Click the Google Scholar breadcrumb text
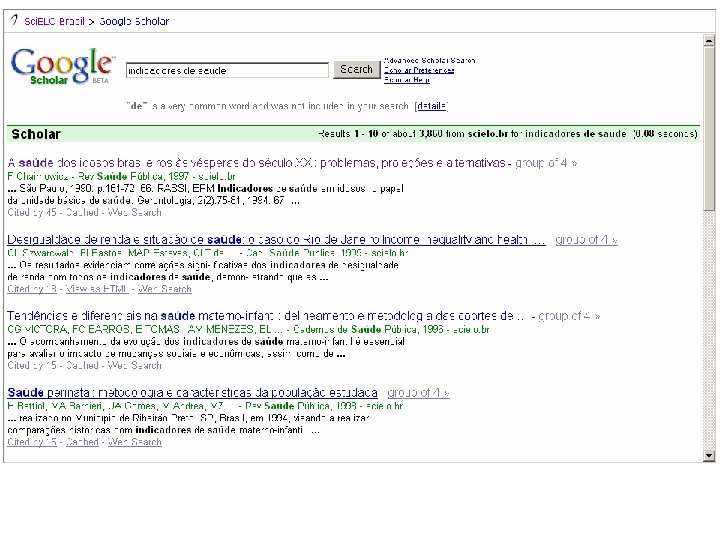Image resolution: width=720 pixels, height=540 pixels. (x=134, y=21)
